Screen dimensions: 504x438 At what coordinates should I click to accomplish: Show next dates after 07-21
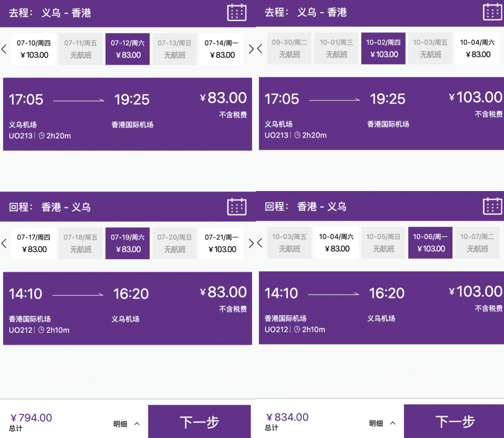(x=252, y=243)
